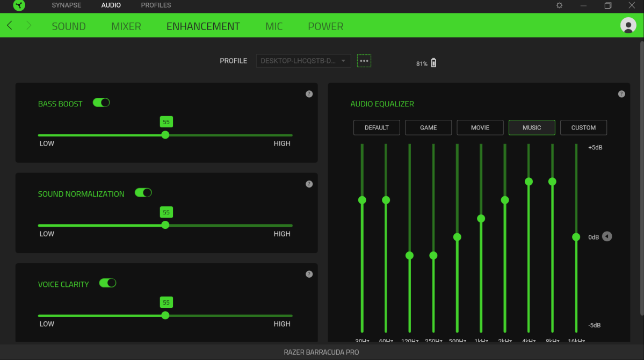Open Sound Normalization help icon
The width and height of the screenshot is (644, 360).
pyautogui.click(x=309, y=184)
